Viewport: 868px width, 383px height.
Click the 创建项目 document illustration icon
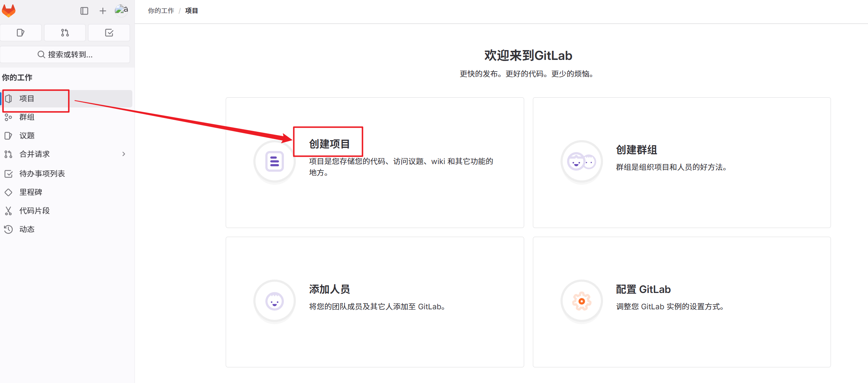pos(274,162)
